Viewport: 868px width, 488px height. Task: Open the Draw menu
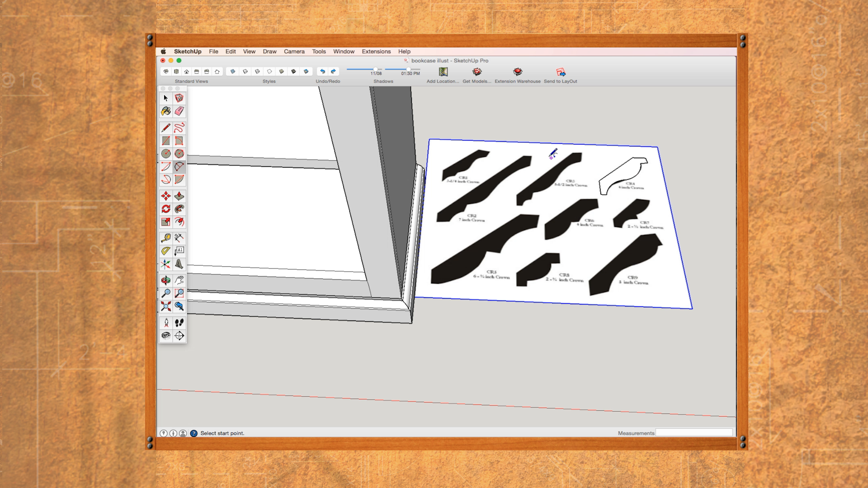269,52
